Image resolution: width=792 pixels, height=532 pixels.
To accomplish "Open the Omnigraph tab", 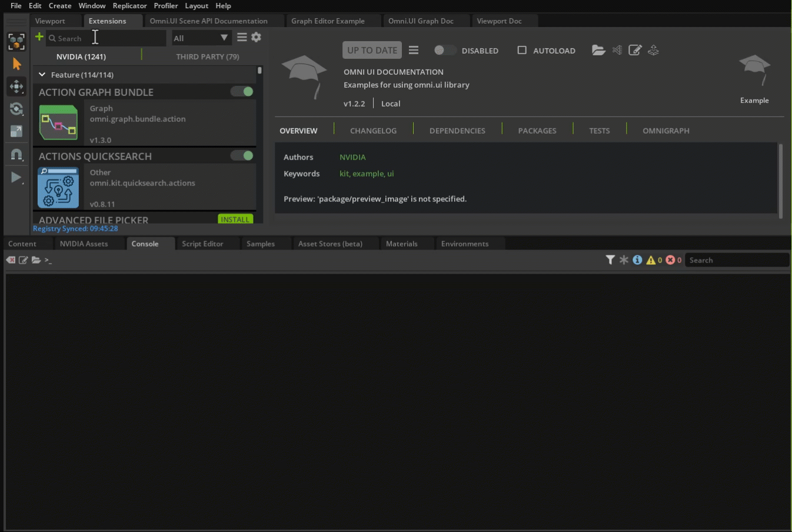I will click(x=665, y=131).
